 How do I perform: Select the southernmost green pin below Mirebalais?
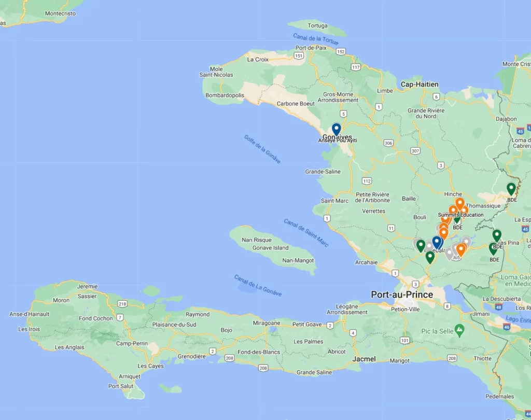429,257
